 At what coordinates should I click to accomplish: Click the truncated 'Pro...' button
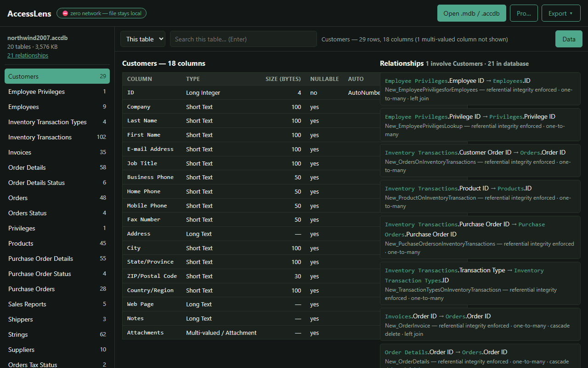[524, 13]
